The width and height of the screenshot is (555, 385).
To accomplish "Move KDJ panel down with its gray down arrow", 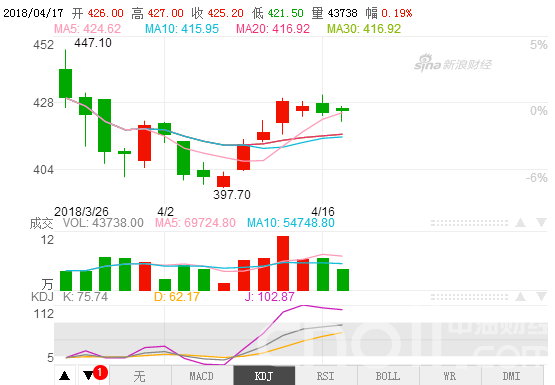I will tap(541, 297).
